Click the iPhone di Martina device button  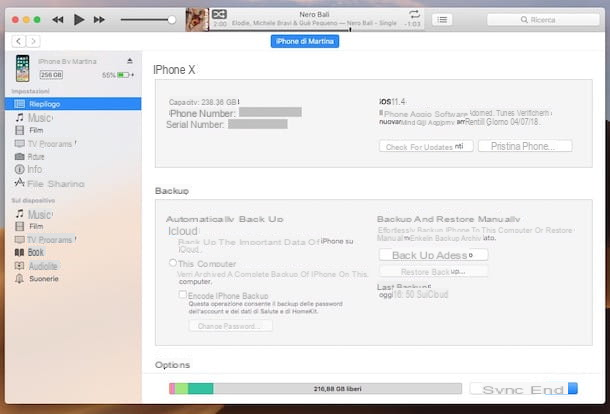(x=305, y=41)
